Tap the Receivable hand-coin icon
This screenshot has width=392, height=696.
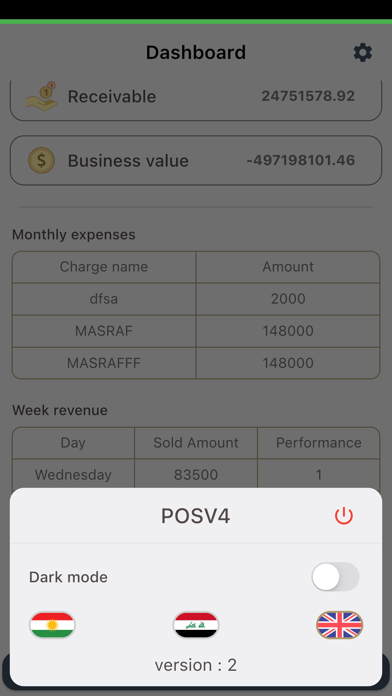[41, 96]
